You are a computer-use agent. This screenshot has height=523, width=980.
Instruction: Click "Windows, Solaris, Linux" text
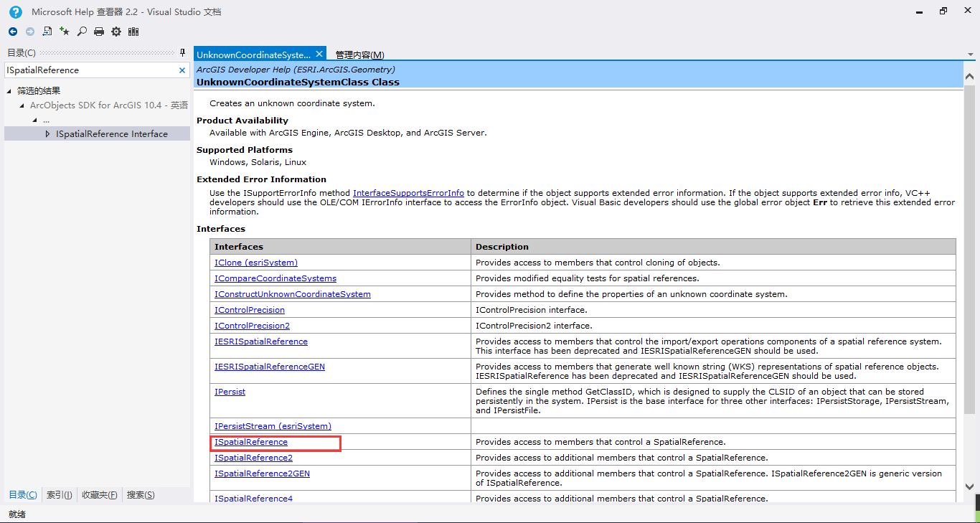pos(258,163)
